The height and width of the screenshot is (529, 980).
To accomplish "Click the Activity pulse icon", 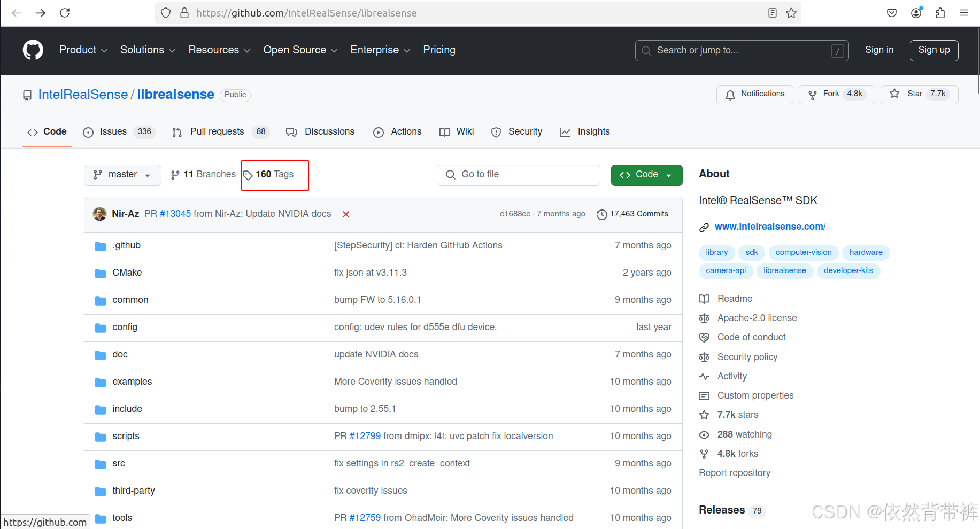I will (x=704, y=376).
